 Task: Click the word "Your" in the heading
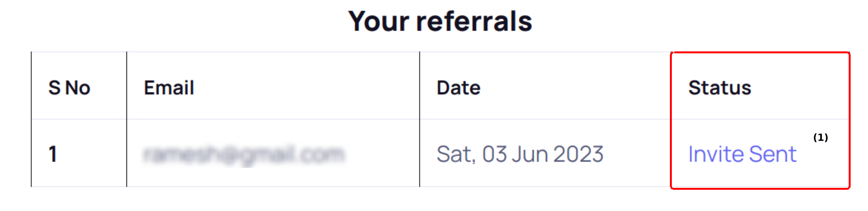tap(379, 21)
